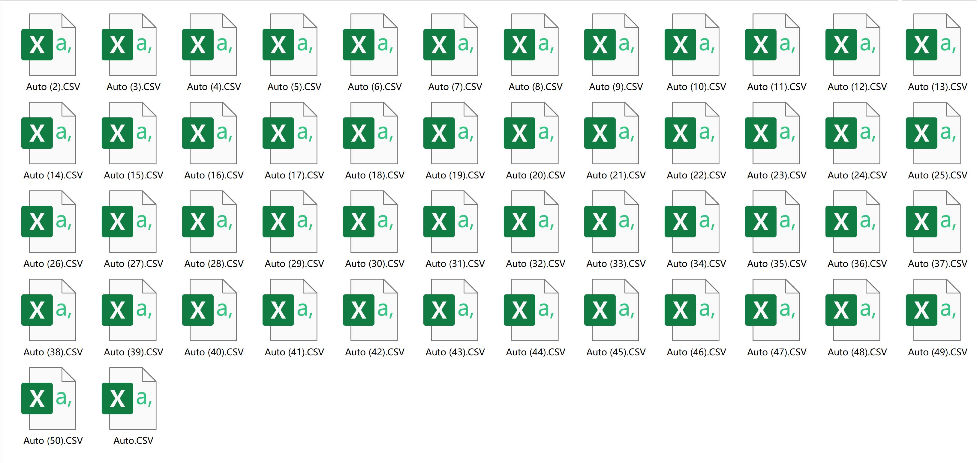Select the Auto (2).CSV file icon
Viewport: 980px width, 463px height.
pos(49,44)
